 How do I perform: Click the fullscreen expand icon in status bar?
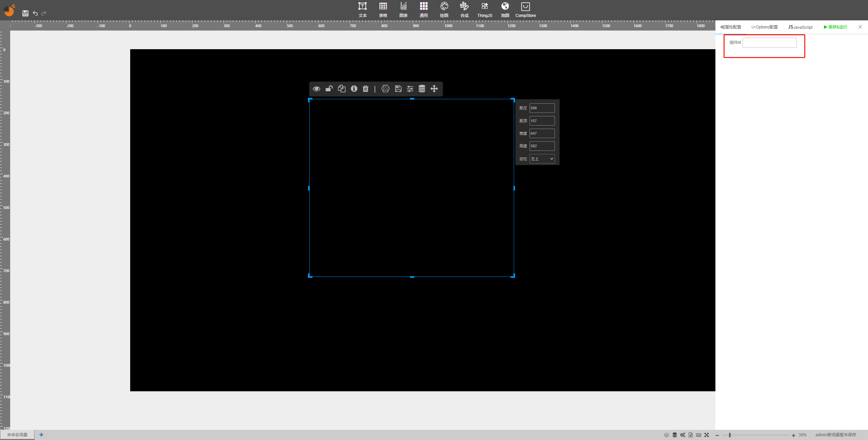click(x=707, y=435)
